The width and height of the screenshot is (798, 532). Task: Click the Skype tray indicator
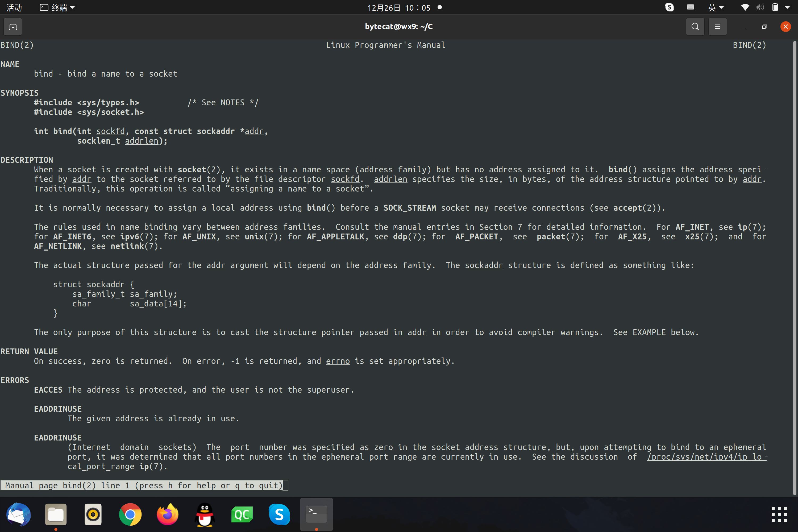pos(670,7)
